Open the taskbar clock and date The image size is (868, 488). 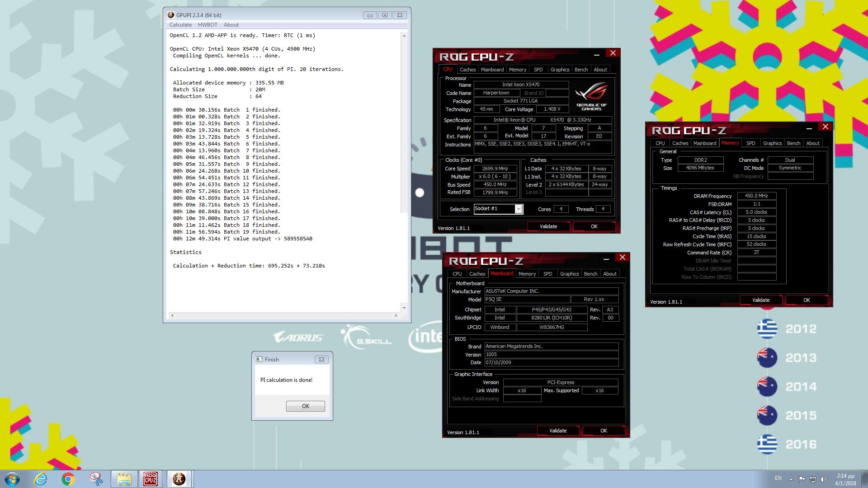845,479
